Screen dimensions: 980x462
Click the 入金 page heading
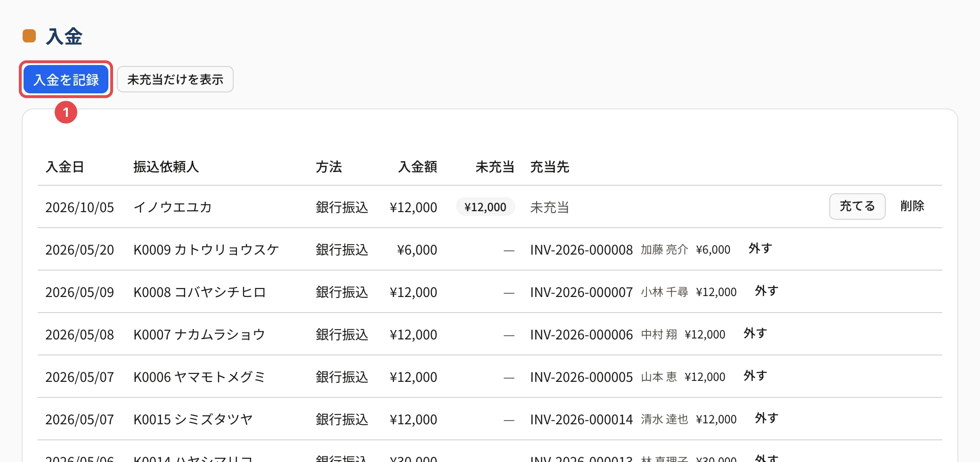[x=64, y=36]
